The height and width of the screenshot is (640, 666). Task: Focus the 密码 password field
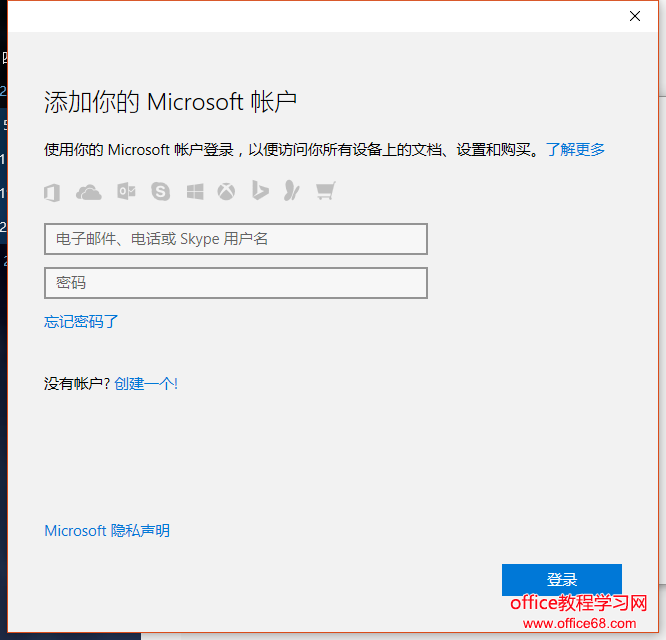pos(236,283)
